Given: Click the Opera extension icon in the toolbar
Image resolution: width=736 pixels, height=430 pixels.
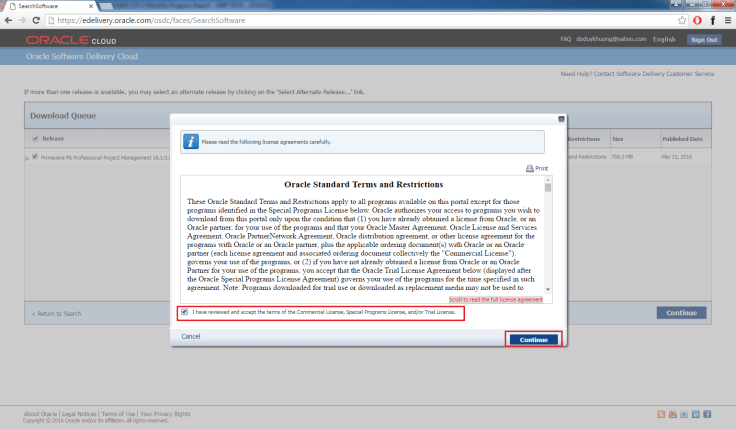Looking at the screenshot, I should coord(696,20).
